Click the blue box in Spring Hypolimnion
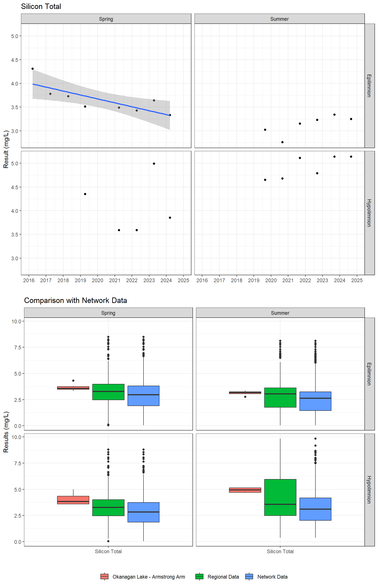The width and height of the screenshot is (378, 588). [143, 512]
